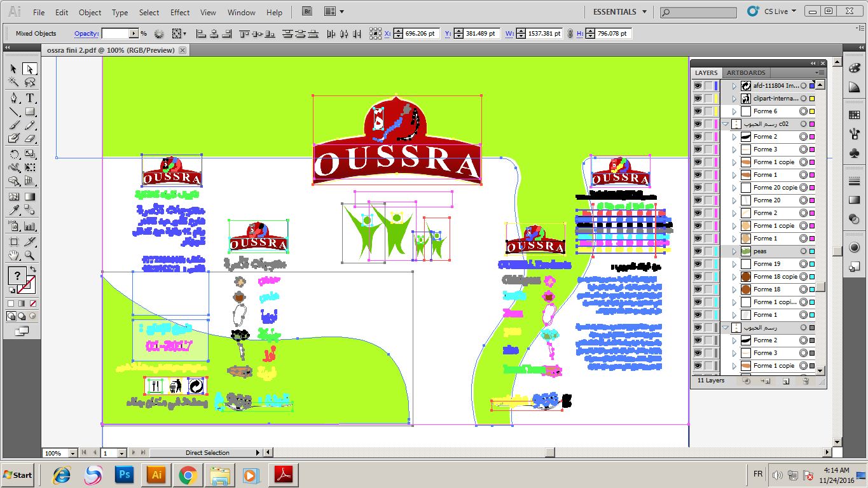Select the Eyedropper tool
The width and height of the screenshot is (868, 488).
click(13, 210)
